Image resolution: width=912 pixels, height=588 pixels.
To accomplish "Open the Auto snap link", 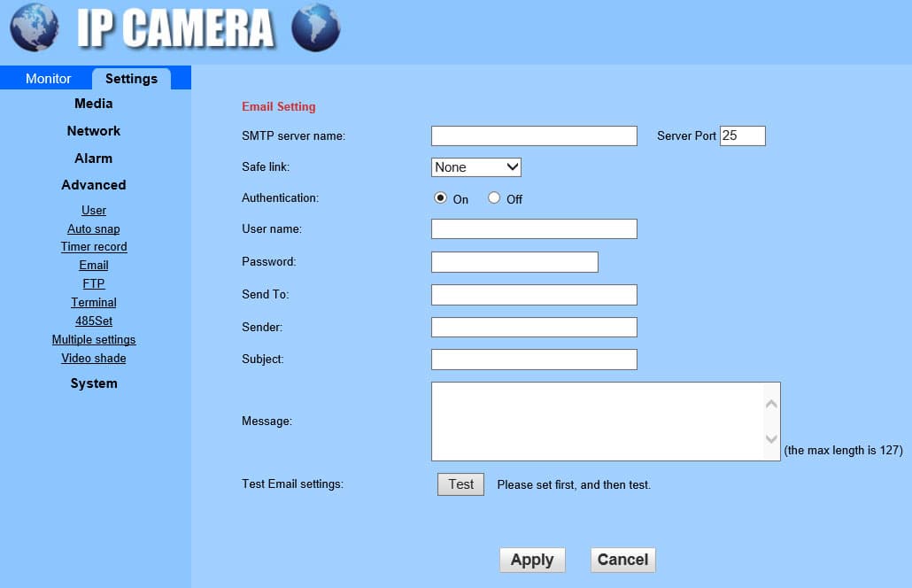I will point(94,228).
